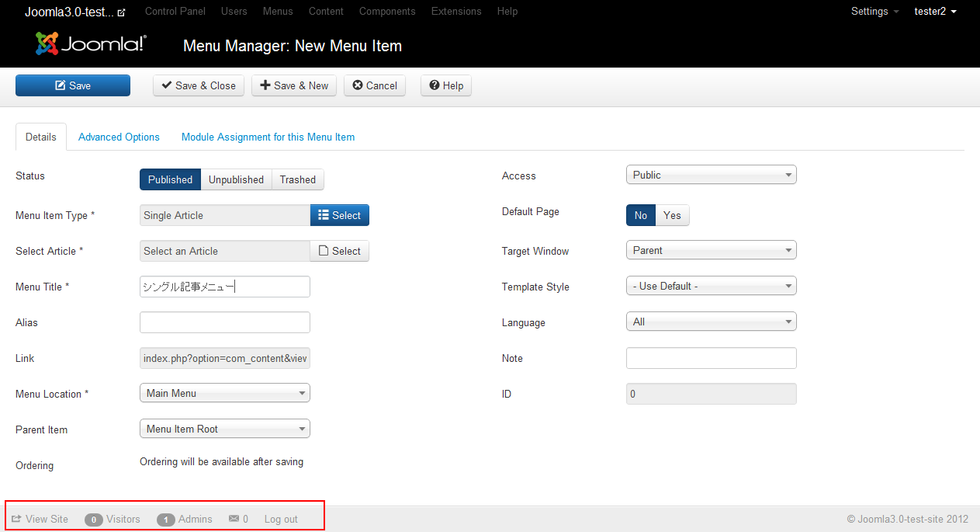This screenshot has height=532, width=980.
Task: Open the Control Panel menu
Action: pos(175,12)
